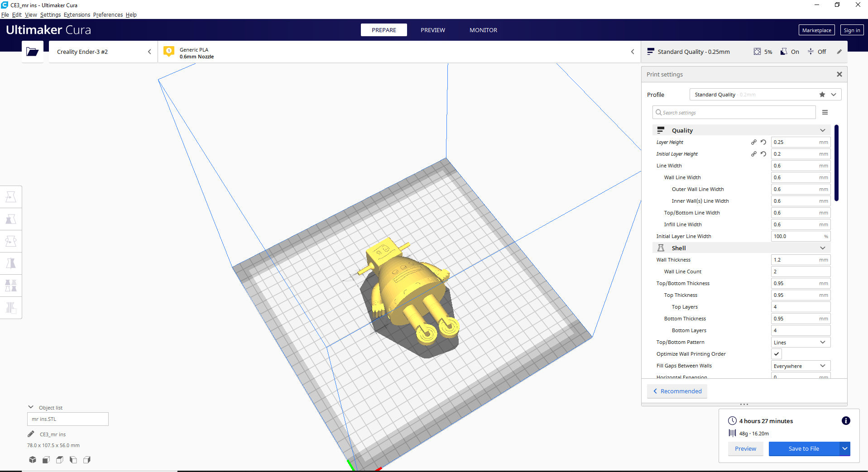The width and height of the screenshot is (868, 472).
Task: Open the View menu
Action: click(31, 14)
